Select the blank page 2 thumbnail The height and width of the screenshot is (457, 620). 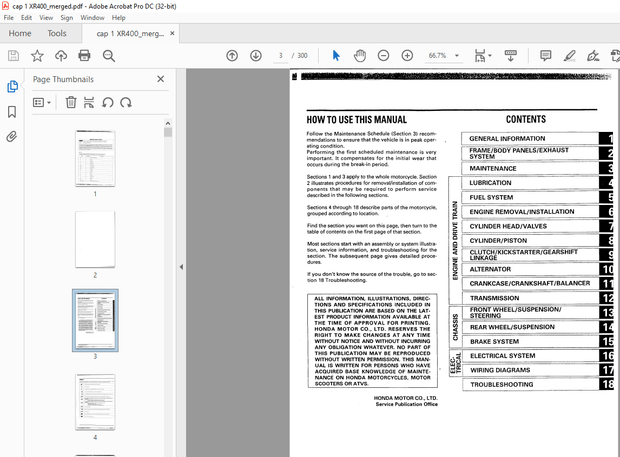point(95,240)
